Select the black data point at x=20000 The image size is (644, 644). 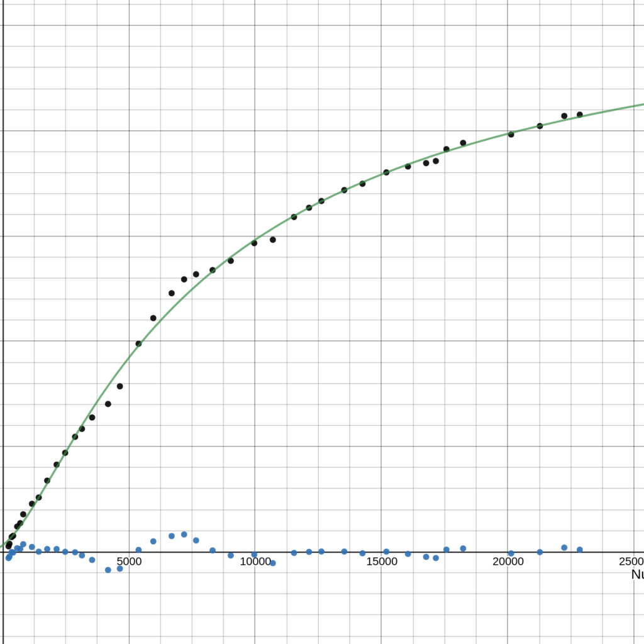[511, 134]
